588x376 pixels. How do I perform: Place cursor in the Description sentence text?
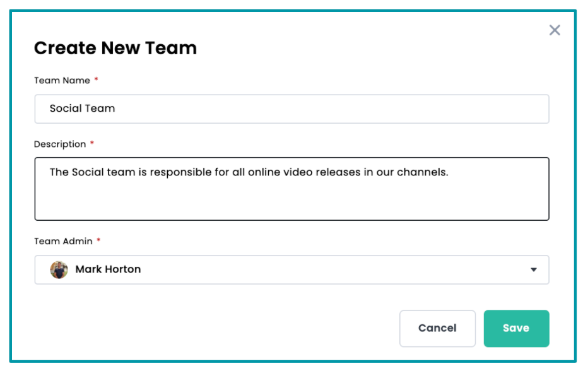(249, 172)
